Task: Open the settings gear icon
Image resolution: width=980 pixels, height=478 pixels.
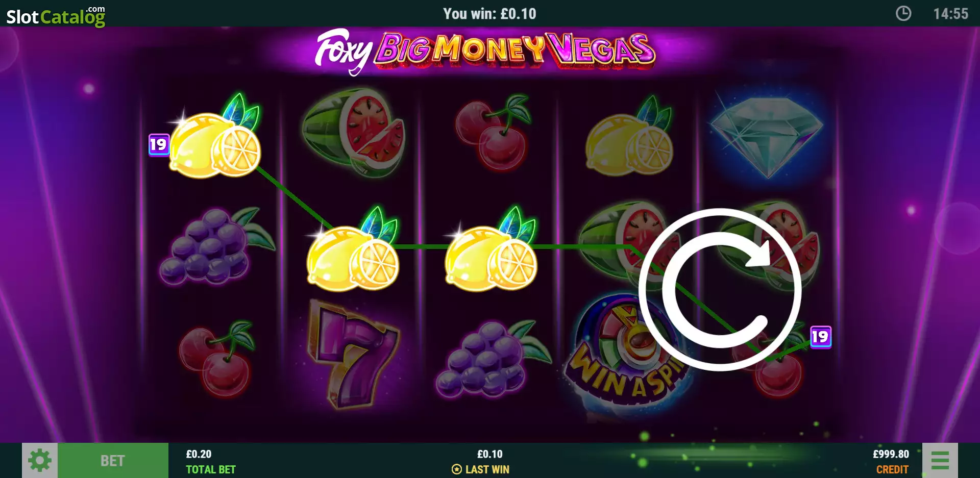Action: [x=40, y=461]
